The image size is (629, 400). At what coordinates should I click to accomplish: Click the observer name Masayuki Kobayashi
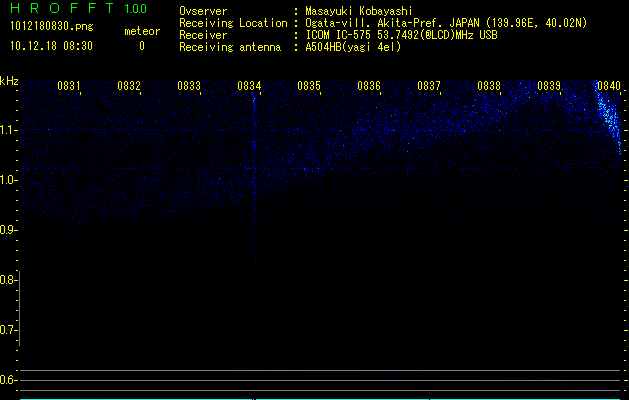tap(359, 11)
